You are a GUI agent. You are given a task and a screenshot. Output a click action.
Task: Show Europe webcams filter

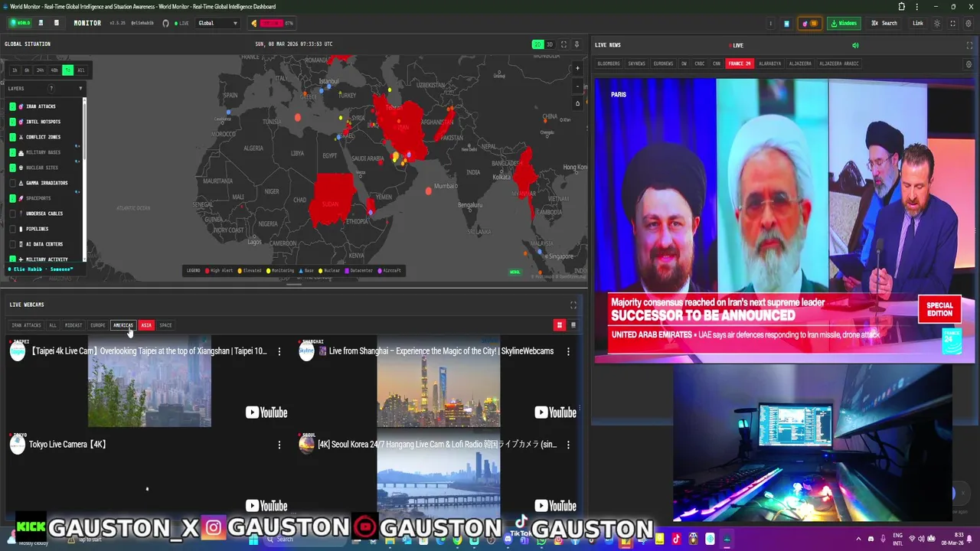(98, 325)
